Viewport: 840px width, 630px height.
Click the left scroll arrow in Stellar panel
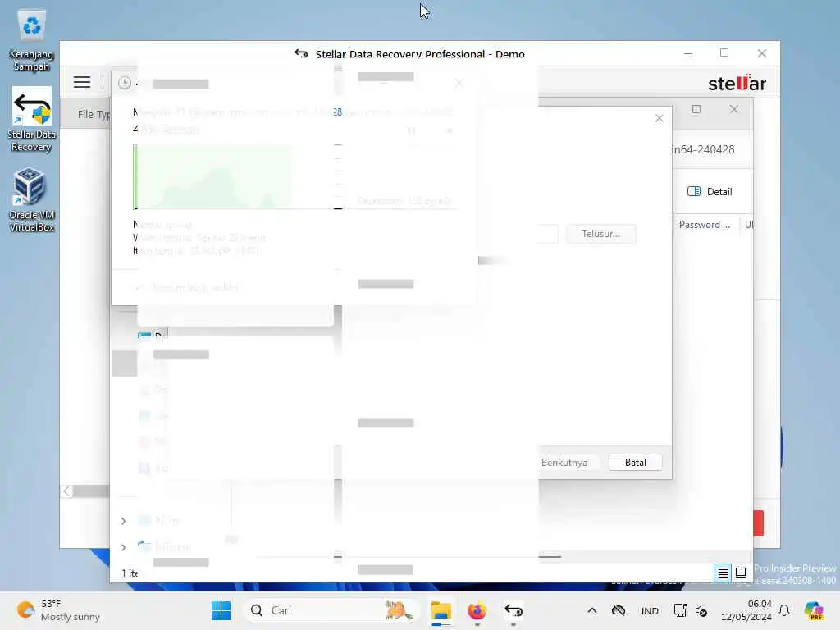point(66,491)
